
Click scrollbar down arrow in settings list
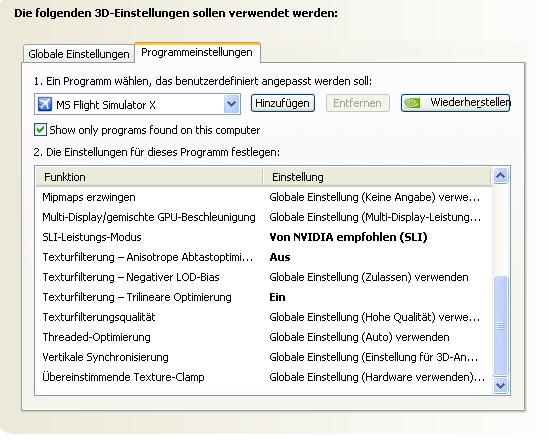(500, 385)
